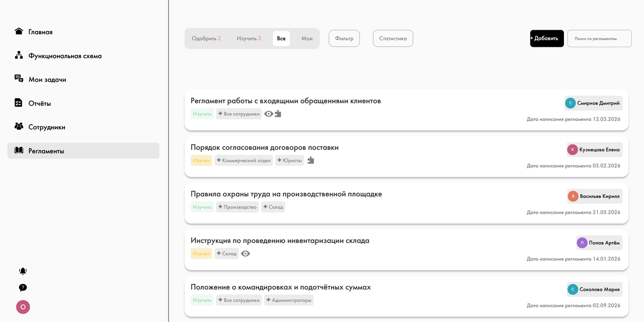Focus the Поиск по регламентам field
This screenshot has width=644, height=322.
599,39
